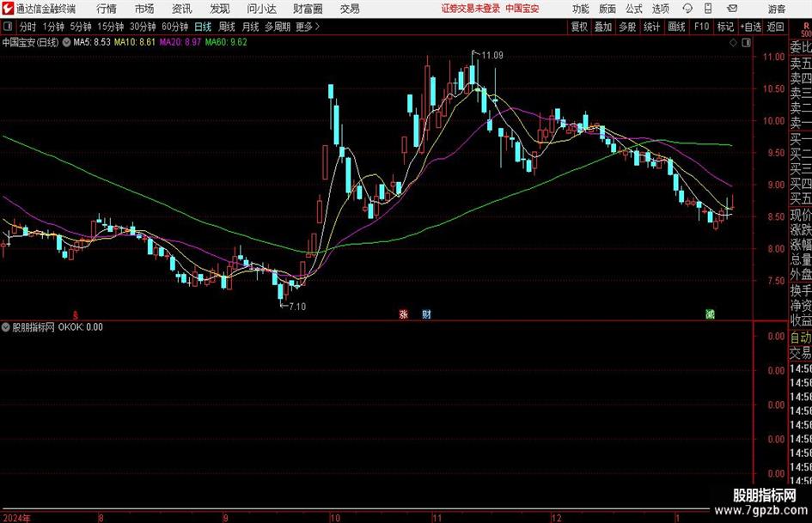This screenshot has height=523, width=812.
Task: Expand 更多 period options
Action: pos(308,27)
